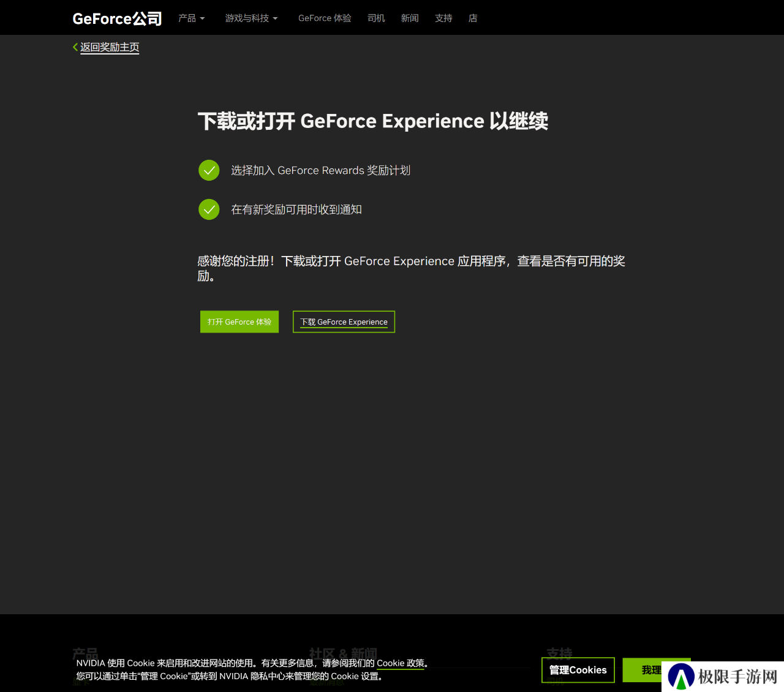Click the 感谢您的注册 paragraph text
This screenshot has height=692, width=784.
411,268
